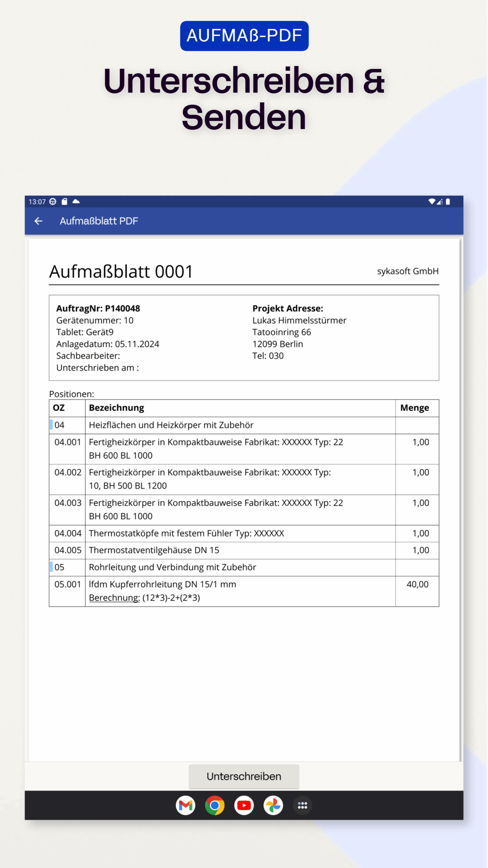488x868 pixels.
Task: Click the AUFMAß-PDF badge
Action: coord(244,36)
